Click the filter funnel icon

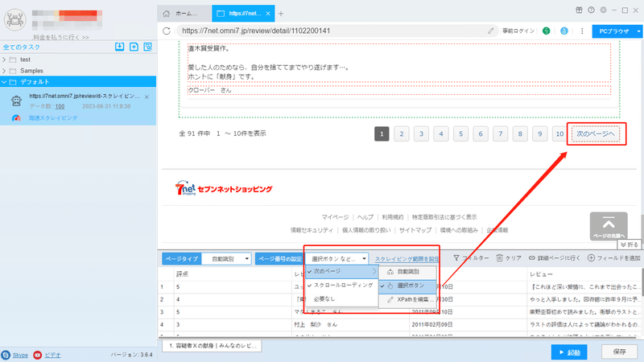point(456,257)
